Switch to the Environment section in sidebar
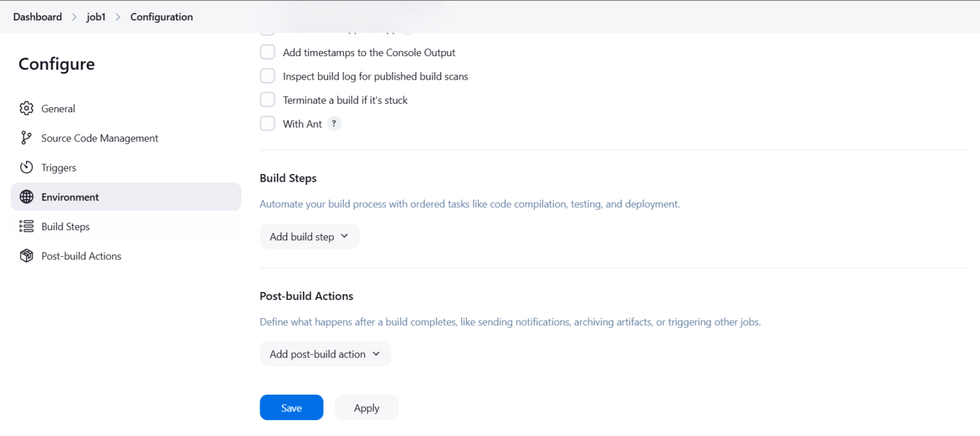This screenshot has width=980, height=436. 70,196
